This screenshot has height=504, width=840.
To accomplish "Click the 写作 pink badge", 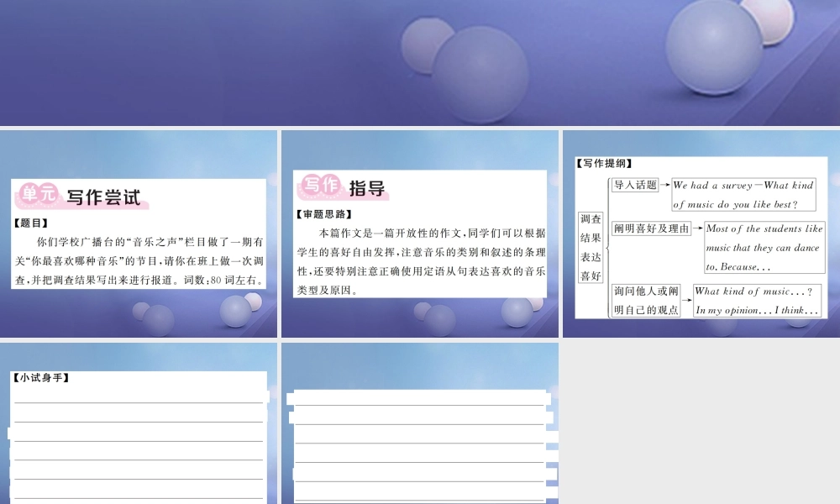I will click(320, 186).
